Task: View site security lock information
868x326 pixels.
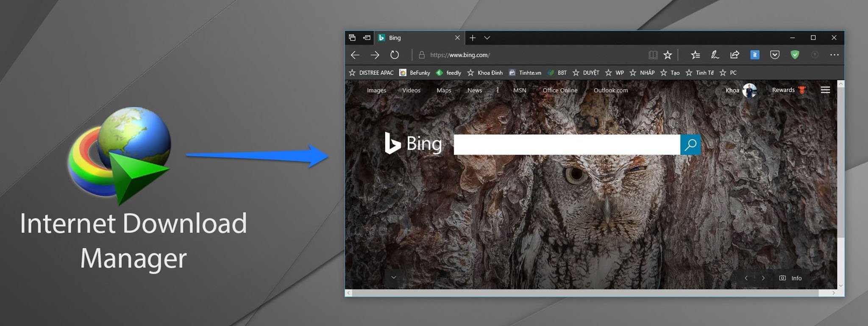Action: point(422,55)
